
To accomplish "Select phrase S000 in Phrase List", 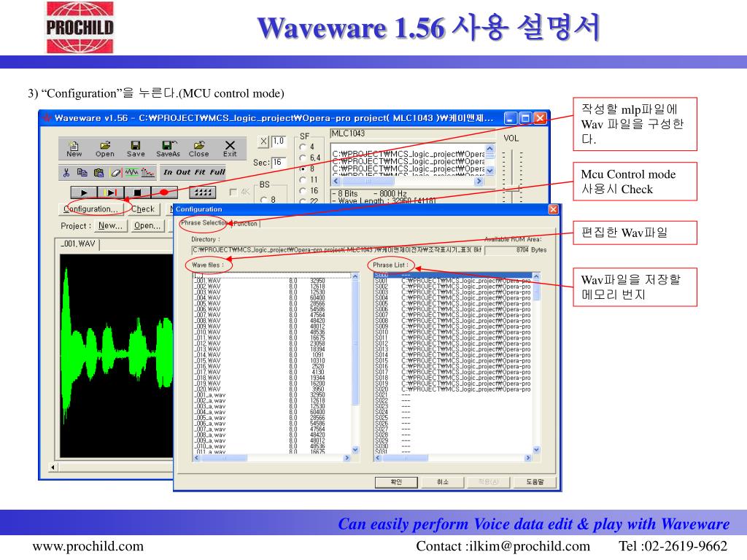I will tap(453, 275).
